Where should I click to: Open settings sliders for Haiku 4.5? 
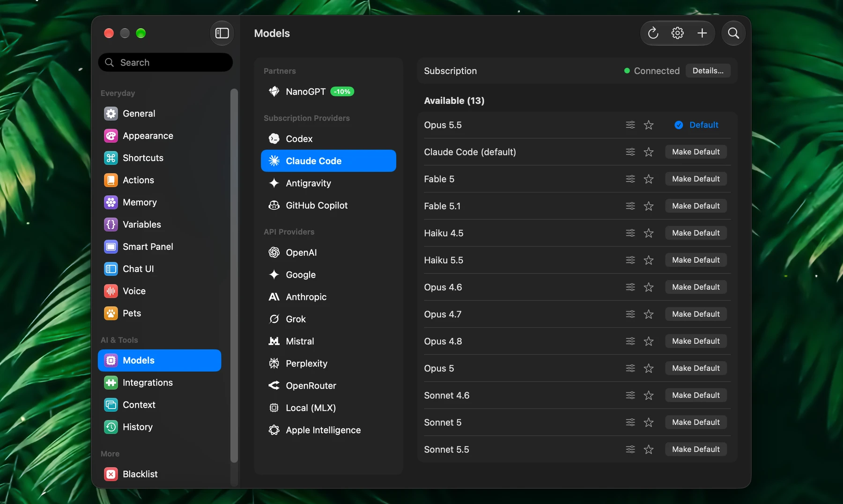click(x=630, y=233)
